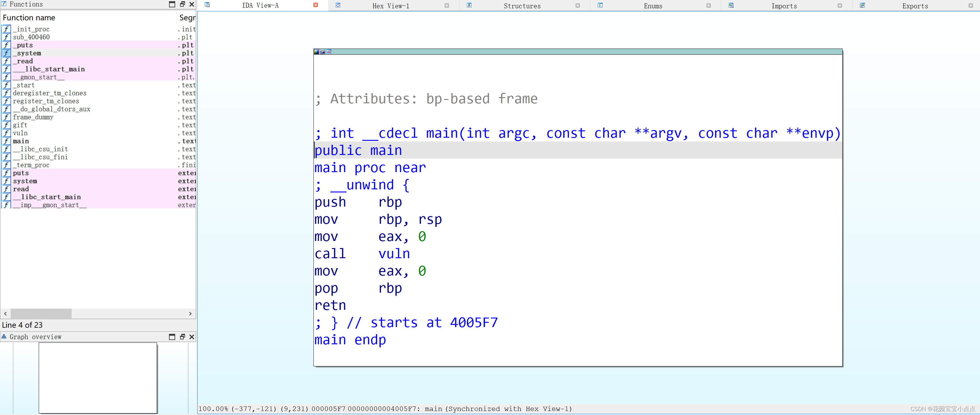The image size is (980, 415).
Task: Click the Structures tab icon
Action: [x=469, y=5]
